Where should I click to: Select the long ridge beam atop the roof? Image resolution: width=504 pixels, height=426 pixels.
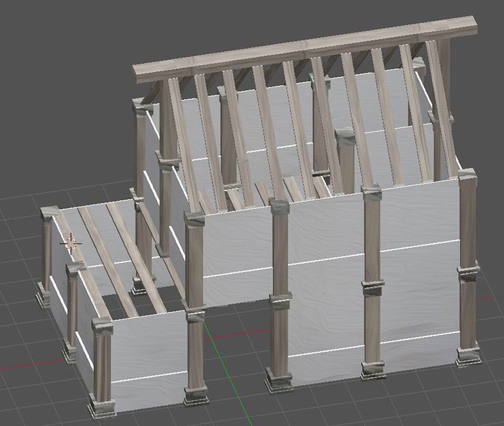tap(305, 50)
